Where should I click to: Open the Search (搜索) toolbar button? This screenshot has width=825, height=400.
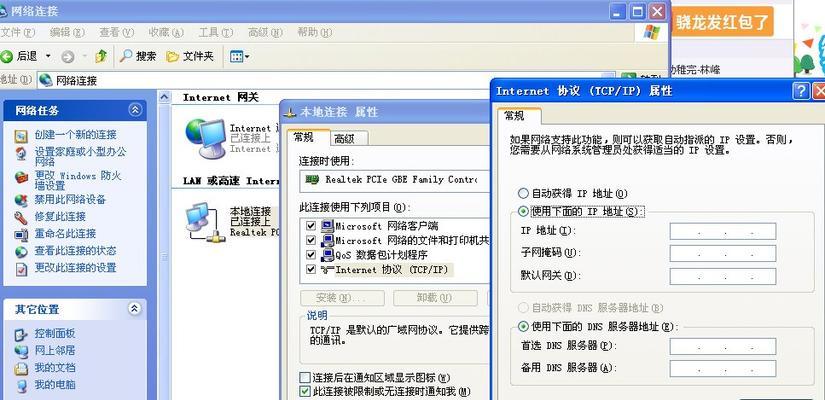click(138, 56)
